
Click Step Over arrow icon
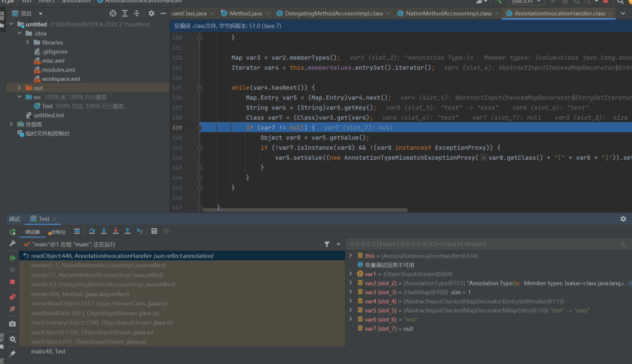click(92, 231)
